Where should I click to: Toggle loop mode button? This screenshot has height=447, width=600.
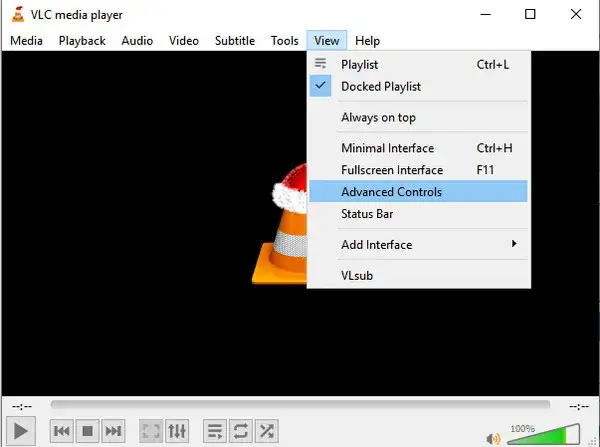pos(241,431)
